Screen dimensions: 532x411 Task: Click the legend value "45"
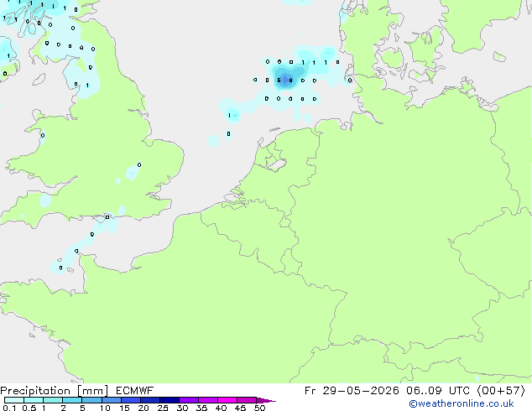coord(240,408)
